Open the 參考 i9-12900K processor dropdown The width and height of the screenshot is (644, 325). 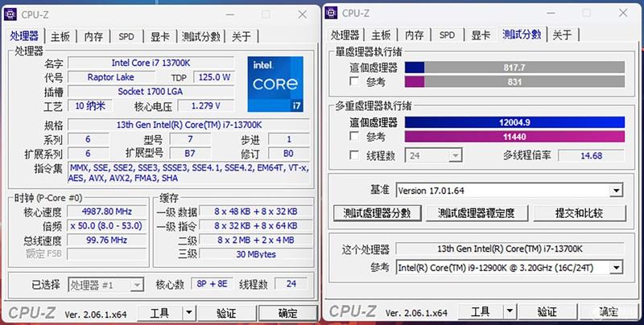[510, 268]
